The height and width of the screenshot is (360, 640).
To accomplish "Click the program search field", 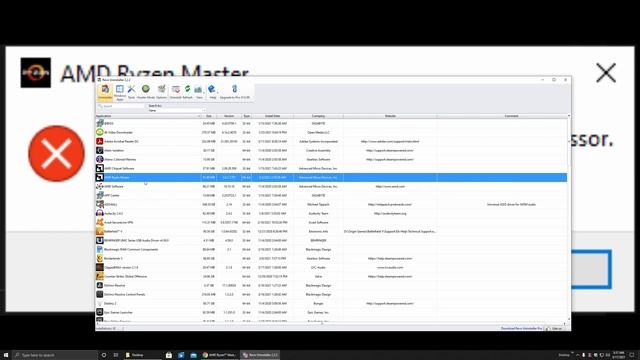I will 122,106.
